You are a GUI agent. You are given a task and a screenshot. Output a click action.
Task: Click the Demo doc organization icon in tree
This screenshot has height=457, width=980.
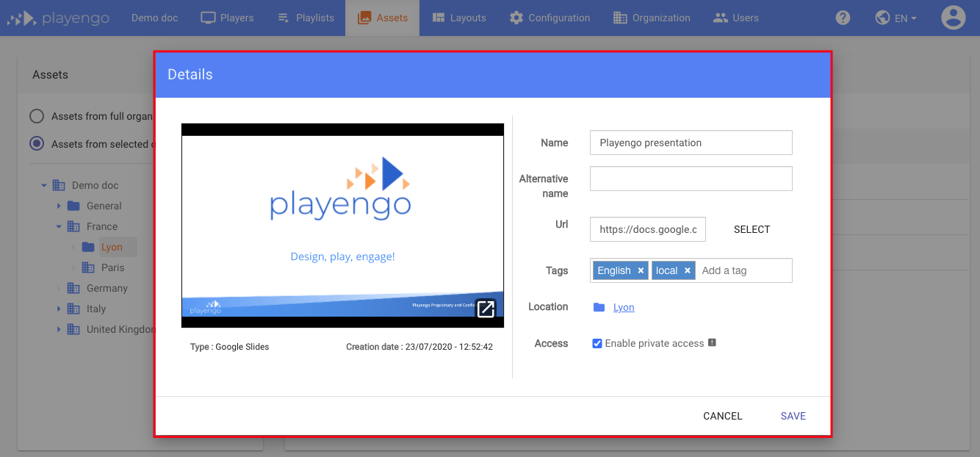pos(59,185)
